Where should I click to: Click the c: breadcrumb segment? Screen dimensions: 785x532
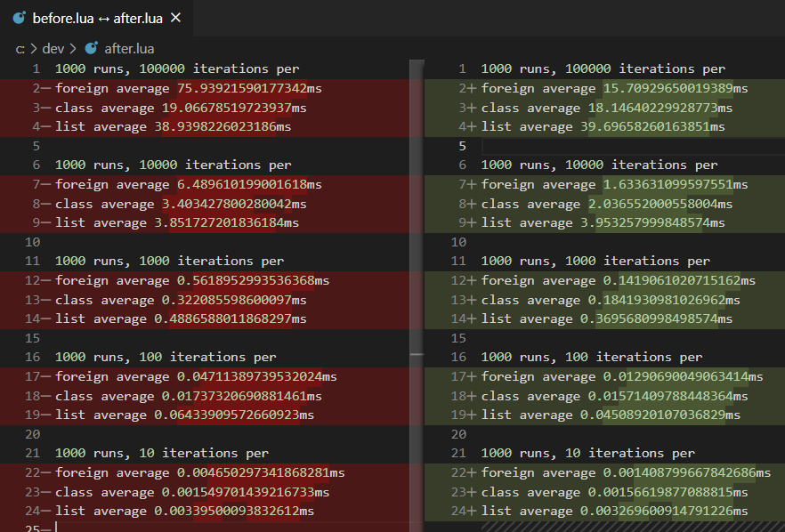pyautogui.click(x=20, y=49)
